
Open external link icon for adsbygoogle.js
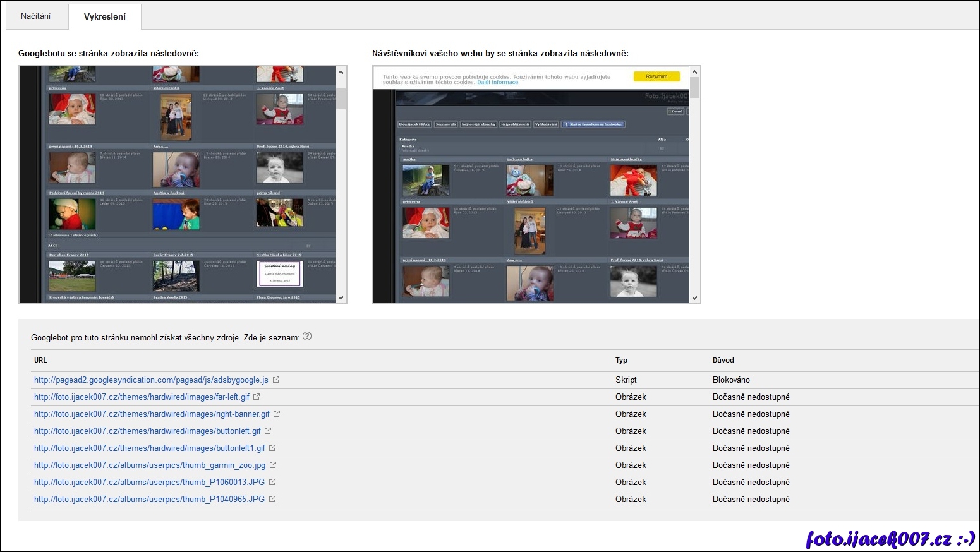click(276, 380)
